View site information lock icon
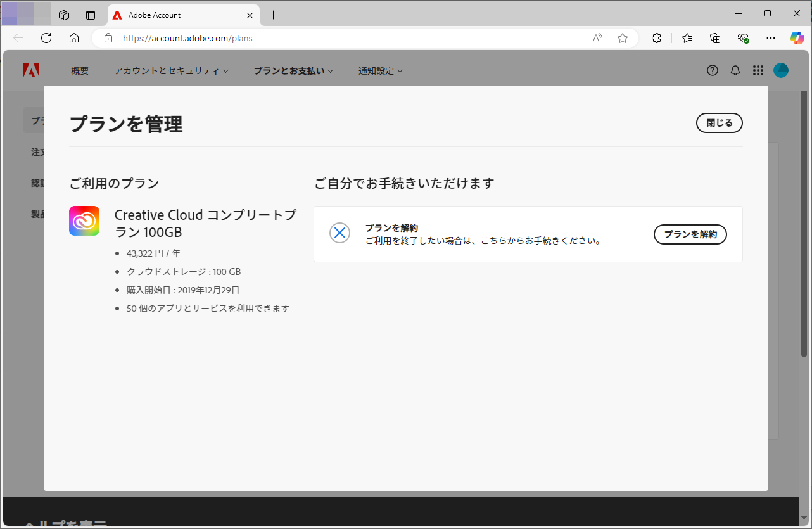The image size is (812, 529). (x=108, y=38)
